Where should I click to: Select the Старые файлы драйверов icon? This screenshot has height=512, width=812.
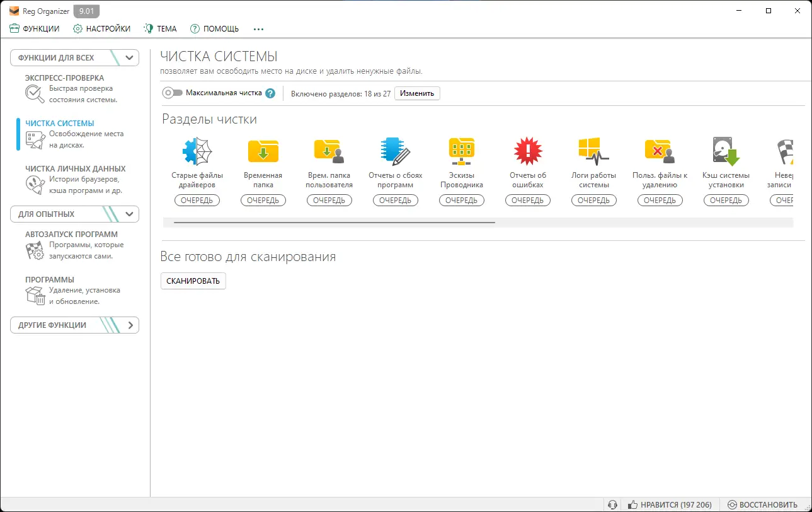(x=197, y=151)
